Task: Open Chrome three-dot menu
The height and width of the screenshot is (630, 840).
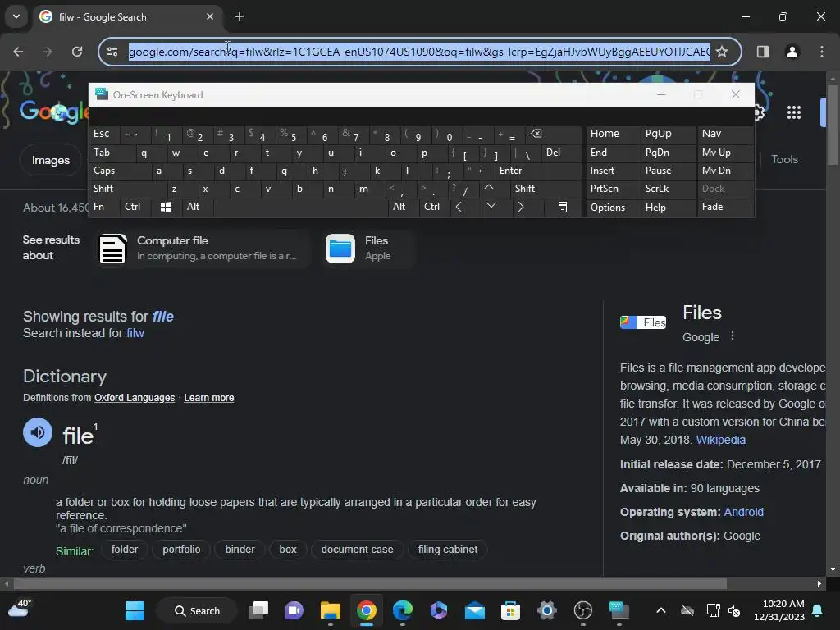Action: click(x=821, y=52)
